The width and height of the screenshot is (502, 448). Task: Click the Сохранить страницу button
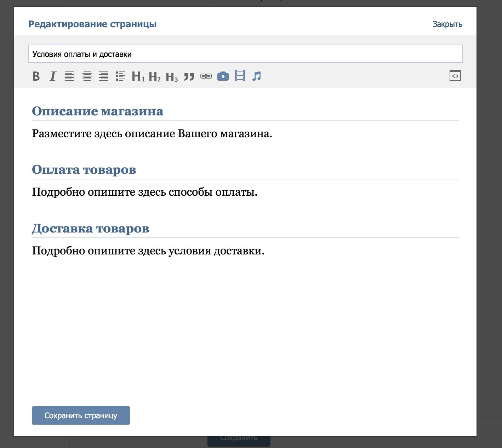(81, 415)
